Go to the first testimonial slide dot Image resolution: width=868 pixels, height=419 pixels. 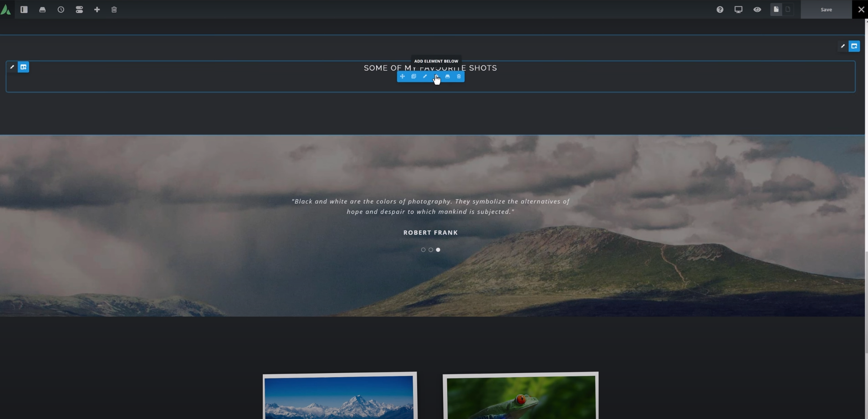tap(423, 250)
